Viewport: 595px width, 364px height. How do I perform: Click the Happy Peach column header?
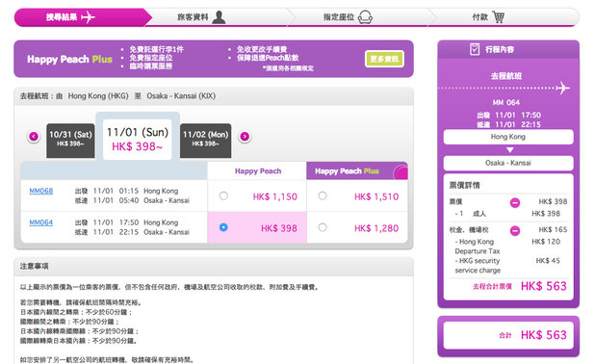pyautogui.click(x=258, y=171)
